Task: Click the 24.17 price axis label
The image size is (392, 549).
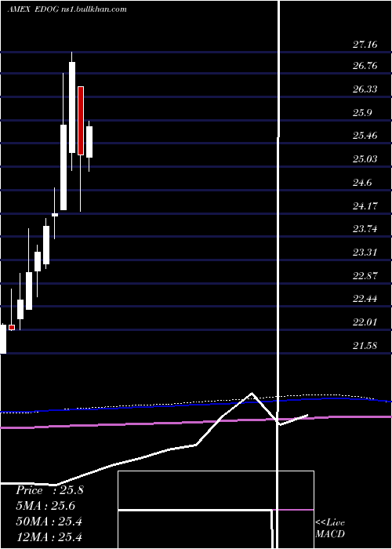Action: (365, 205)
